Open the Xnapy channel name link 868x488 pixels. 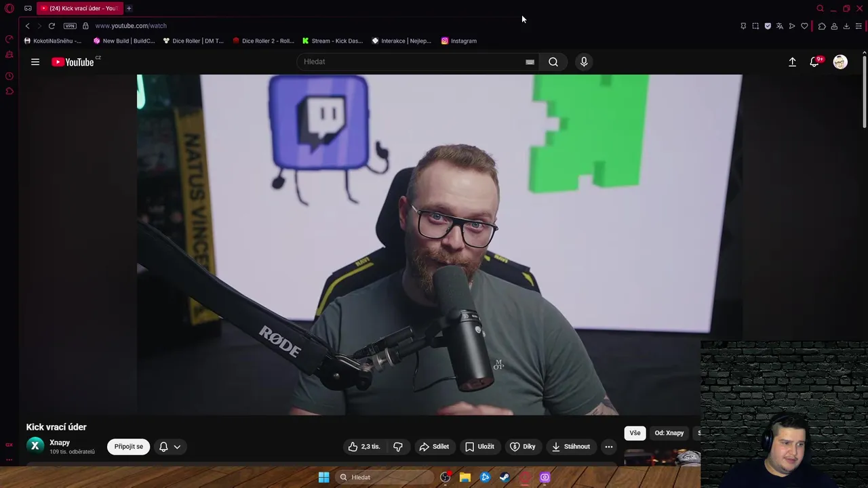pos(60,443)
